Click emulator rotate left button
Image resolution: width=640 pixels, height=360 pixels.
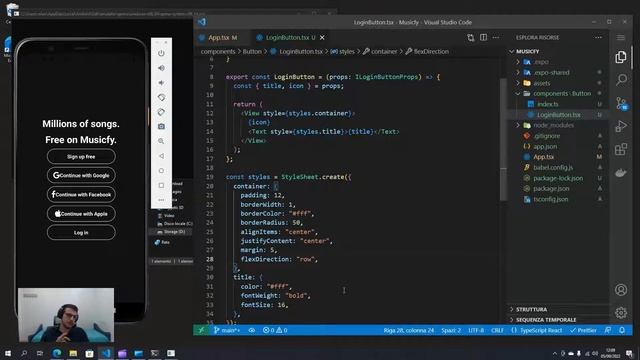click(x=161, y=97)
